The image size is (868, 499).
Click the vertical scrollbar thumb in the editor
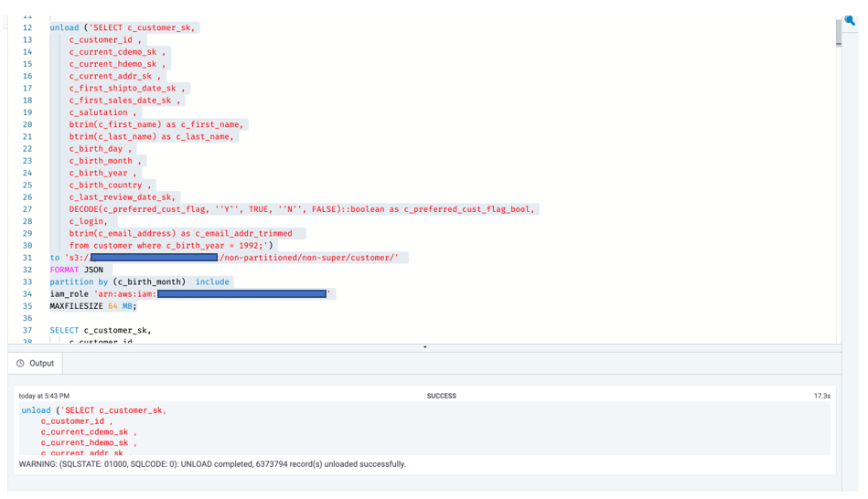[839, 32]
